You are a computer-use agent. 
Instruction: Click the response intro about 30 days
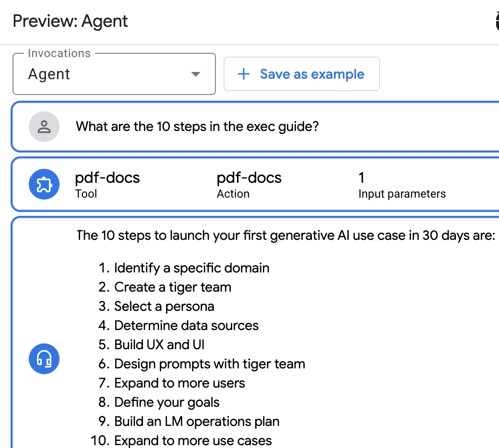point(285,236)
